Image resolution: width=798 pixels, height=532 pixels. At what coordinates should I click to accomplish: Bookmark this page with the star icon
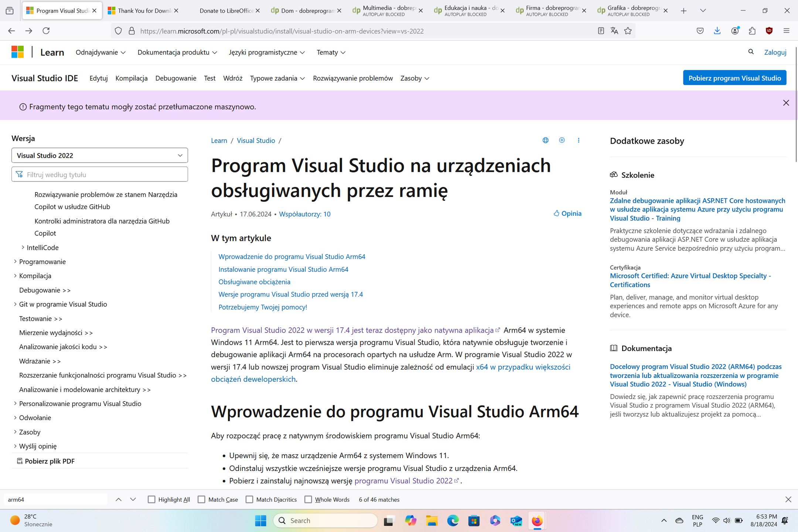pyautogui.click(x=628, y=31)
